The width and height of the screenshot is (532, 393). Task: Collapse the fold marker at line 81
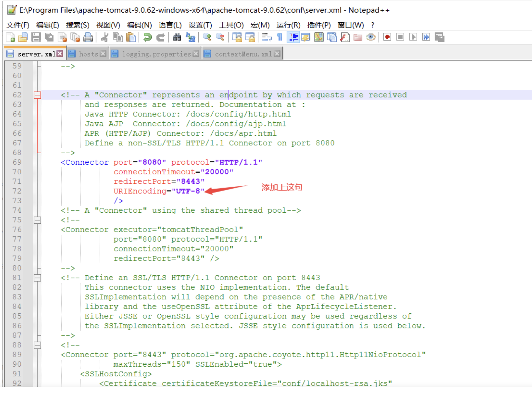point(37,278)
